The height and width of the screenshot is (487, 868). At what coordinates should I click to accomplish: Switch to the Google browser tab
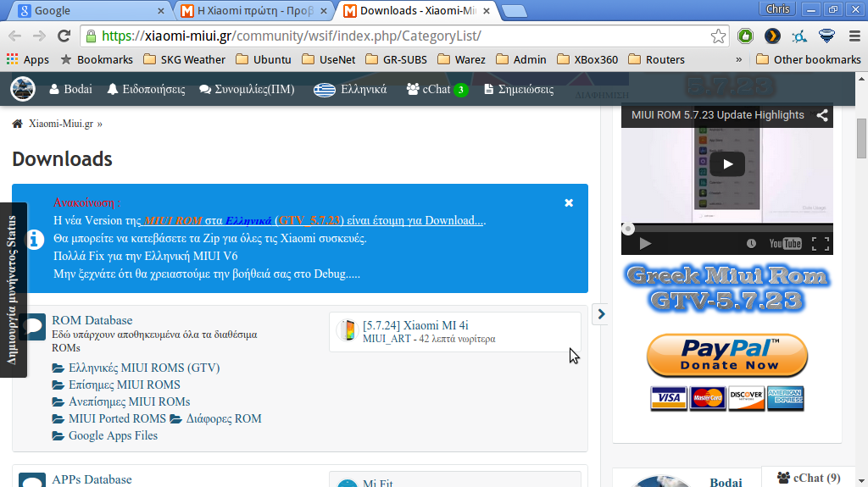88,10
